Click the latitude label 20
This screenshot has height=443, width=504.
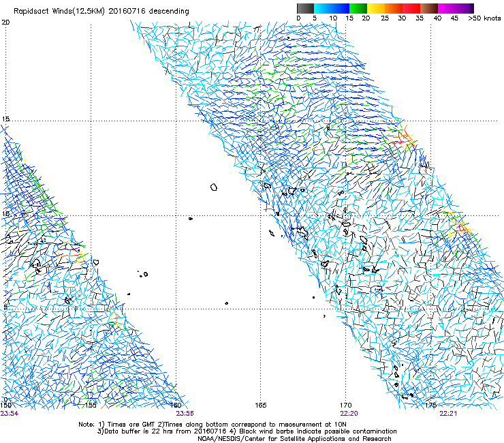5,22
